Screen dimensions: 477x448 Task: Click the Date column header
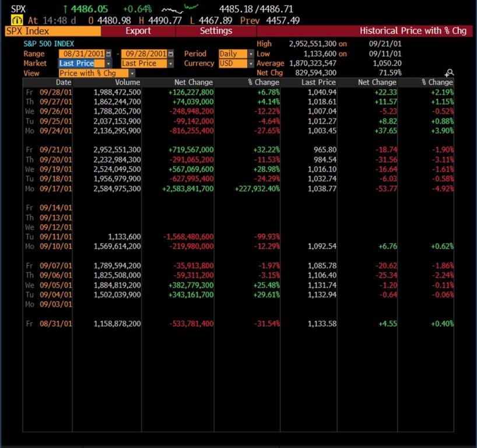[64, 82]
